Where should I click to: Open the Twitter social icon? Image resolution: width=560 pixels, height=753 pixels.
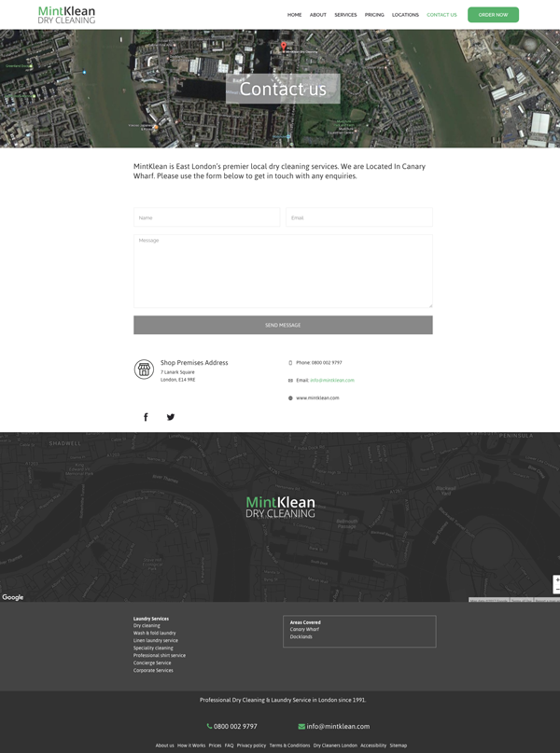pyautogui.click(x=171, y=417)
